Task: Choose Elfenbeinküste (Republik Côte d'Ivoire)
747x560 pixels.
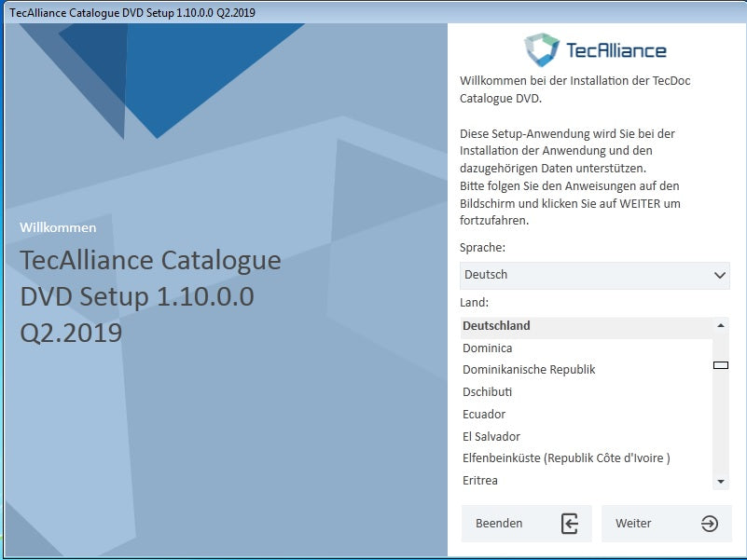Action: pyautogui.click(x=566, y=458)
